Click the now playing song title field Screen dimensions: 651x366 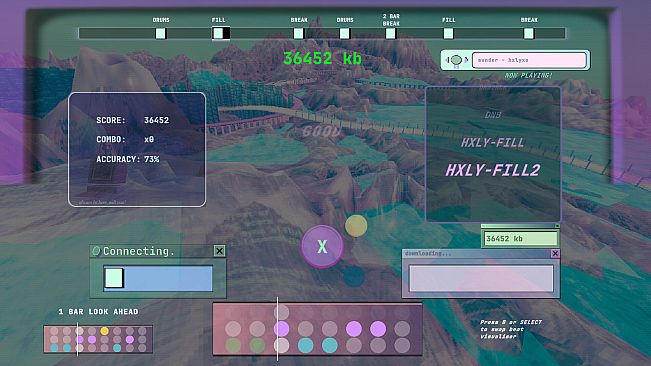click(x=529, y=60)
